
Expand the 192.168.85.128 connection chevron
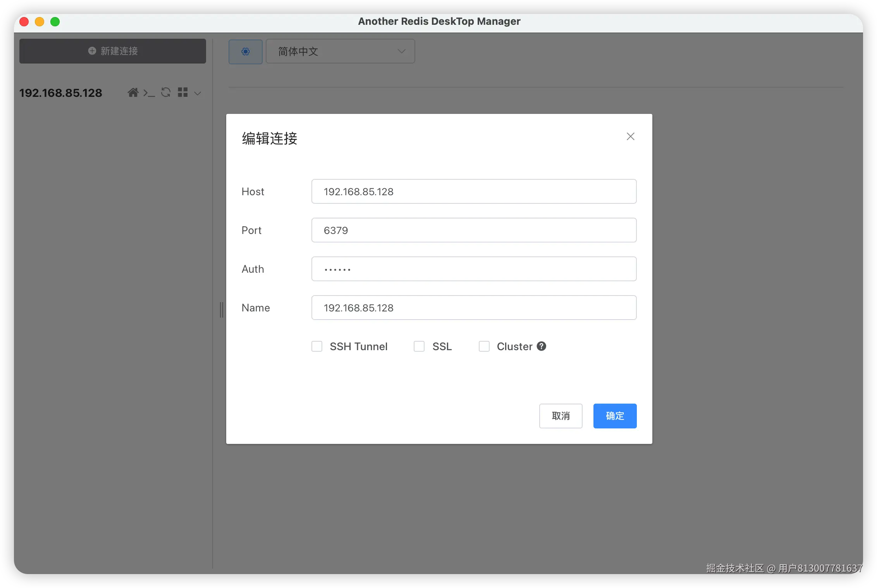click(x=198, y=93)
